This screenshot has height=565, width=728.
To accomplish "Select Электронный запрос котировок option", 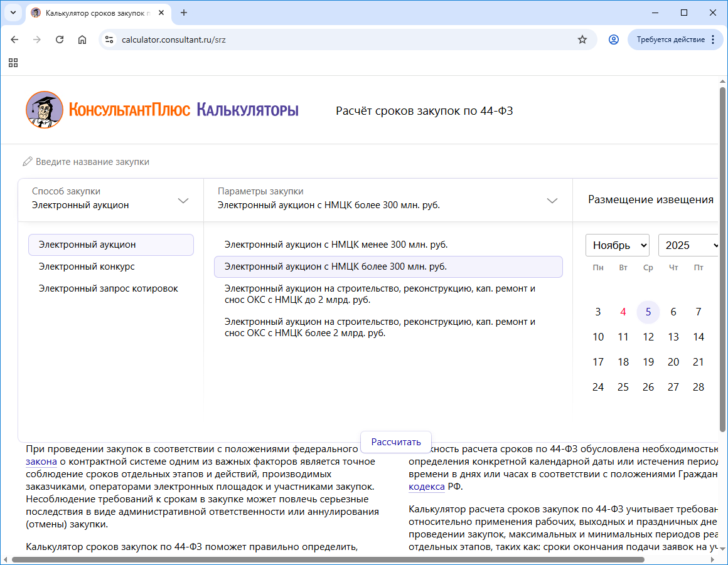I will pos(108,288).
